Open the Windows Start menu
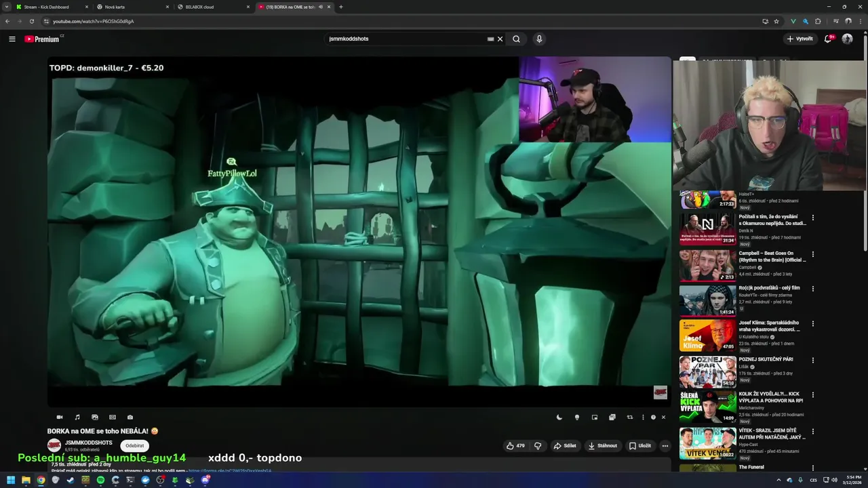Screen dimensions: 868x488 point(11,480)
